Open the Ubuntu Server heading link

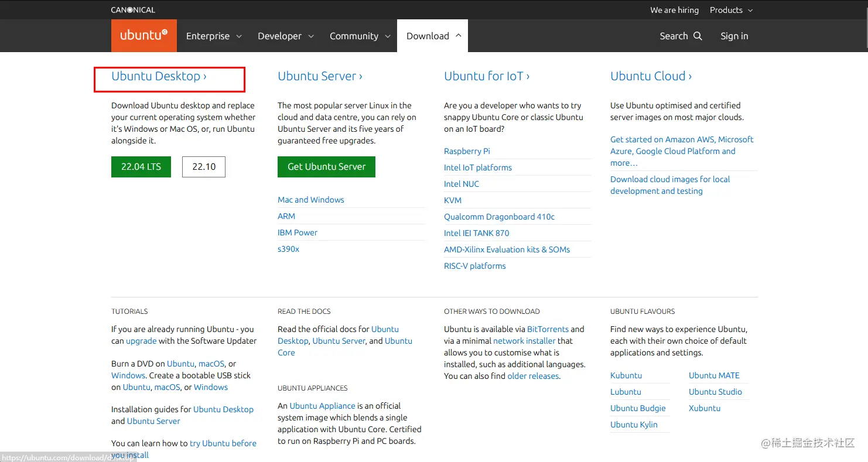pos(320,76)
